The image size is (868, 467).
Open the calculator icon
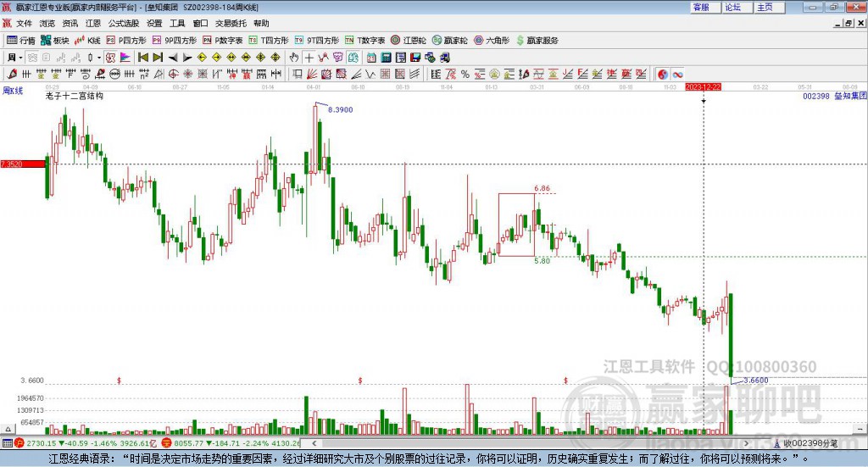tap(386, 57)
